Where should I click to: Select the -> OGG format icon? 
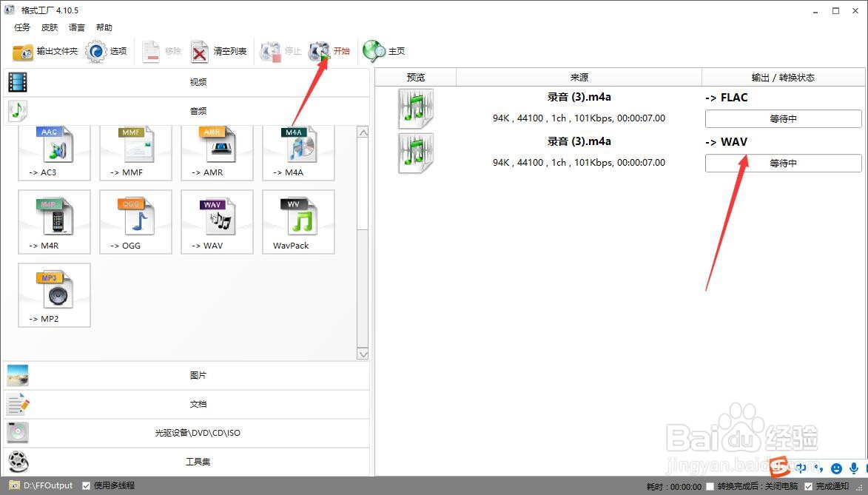(135, 222)
